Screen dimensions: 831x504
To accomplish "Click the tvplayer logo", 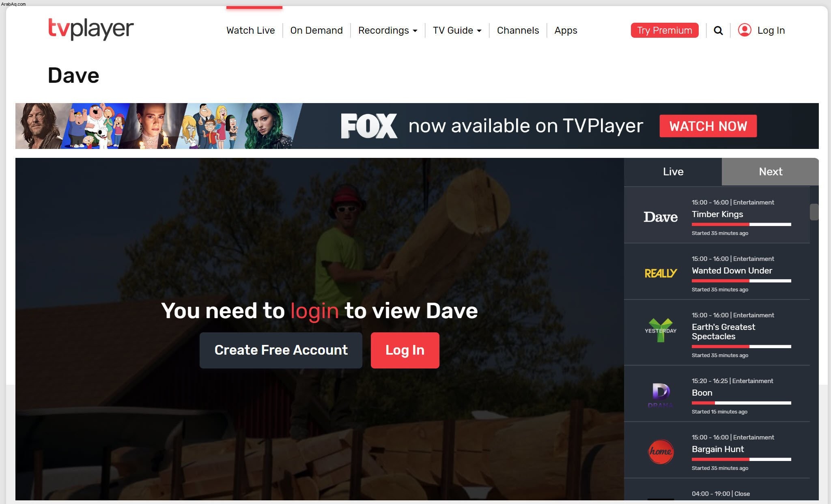I will point(91,29).
